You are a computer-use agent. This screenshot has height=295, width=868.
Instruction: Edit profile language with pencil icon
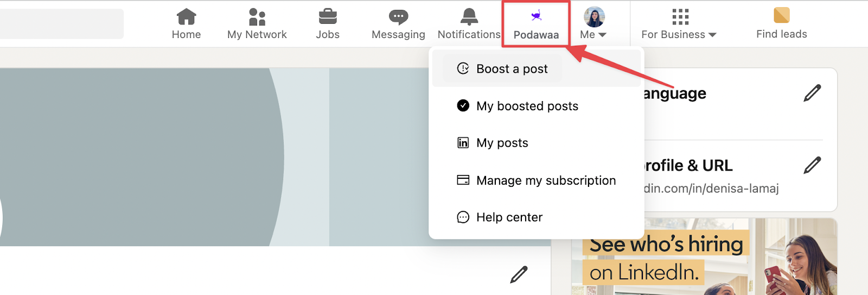(x=812, y=93)
